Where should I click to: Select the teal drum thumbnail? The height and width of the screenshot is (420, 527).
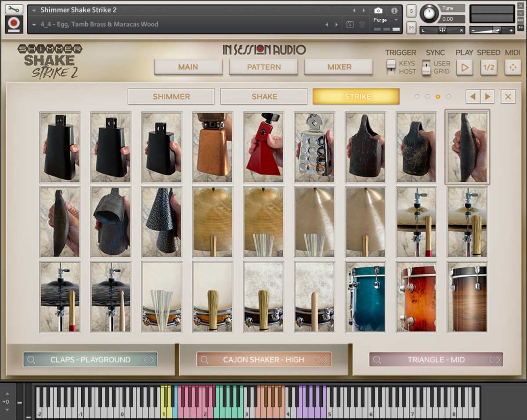(365, 297)
